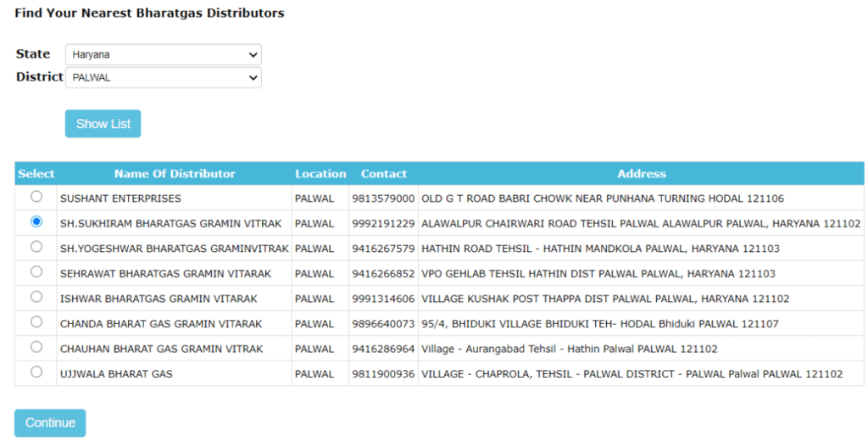The image size is (868, 442).
Task: Click the Contact column header
Action: point(384,174)
